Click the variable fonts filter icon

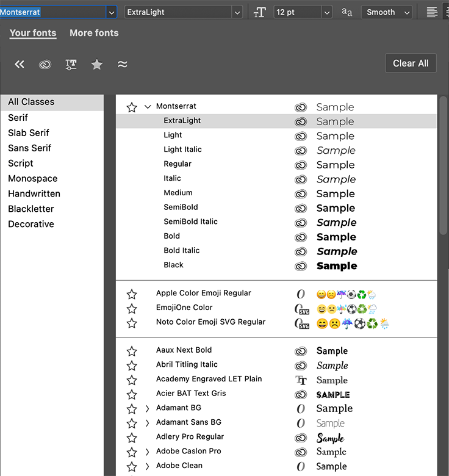click(x=71, y=64)
